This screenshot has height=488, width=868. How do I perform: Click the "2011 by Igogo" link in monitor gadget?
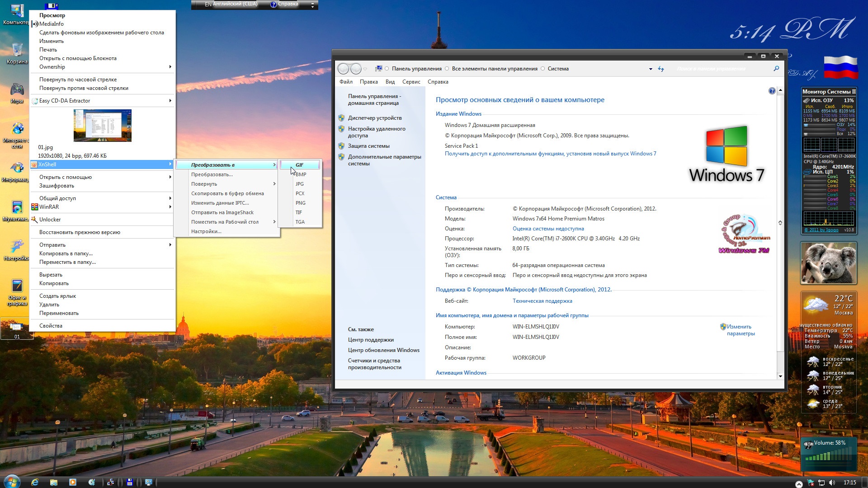click(x=821, y=230)
